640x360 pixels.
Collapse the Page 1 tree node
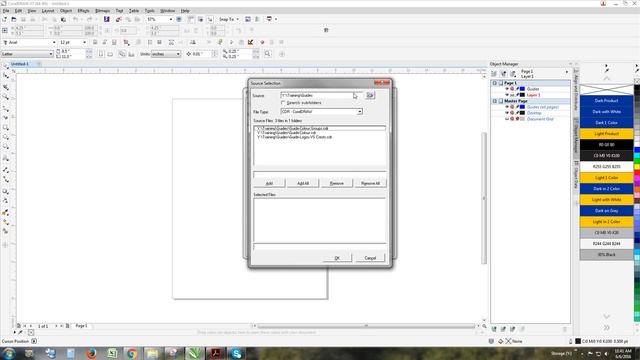tap(495, 83)
